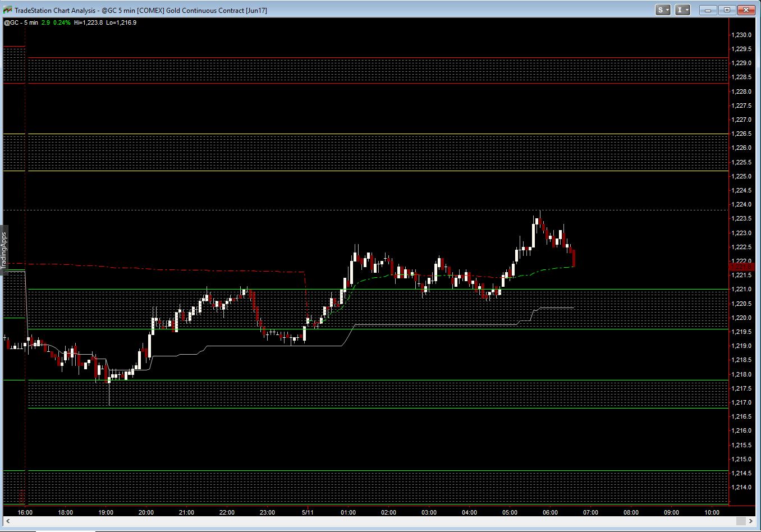Click the 04:00 time axis label
Screen dimensions: 761x532
[x=470, y=512]
